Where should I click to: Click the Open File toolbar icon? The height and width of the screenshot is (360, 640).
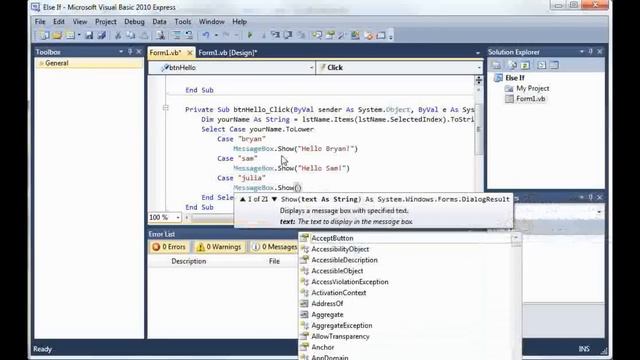[x=57, y=36]
